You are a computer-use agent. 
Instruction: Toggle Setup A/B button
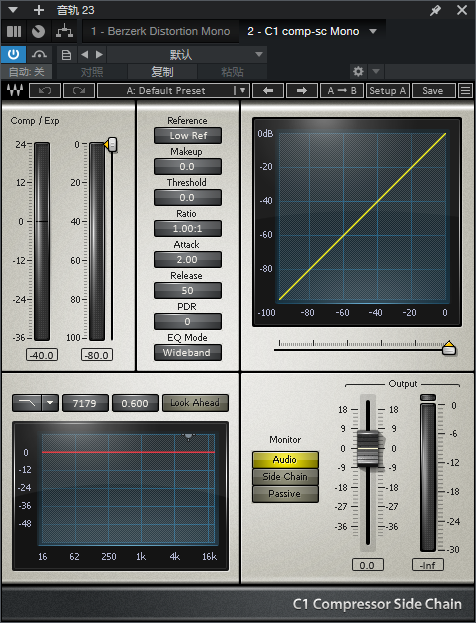coord(387,91)
